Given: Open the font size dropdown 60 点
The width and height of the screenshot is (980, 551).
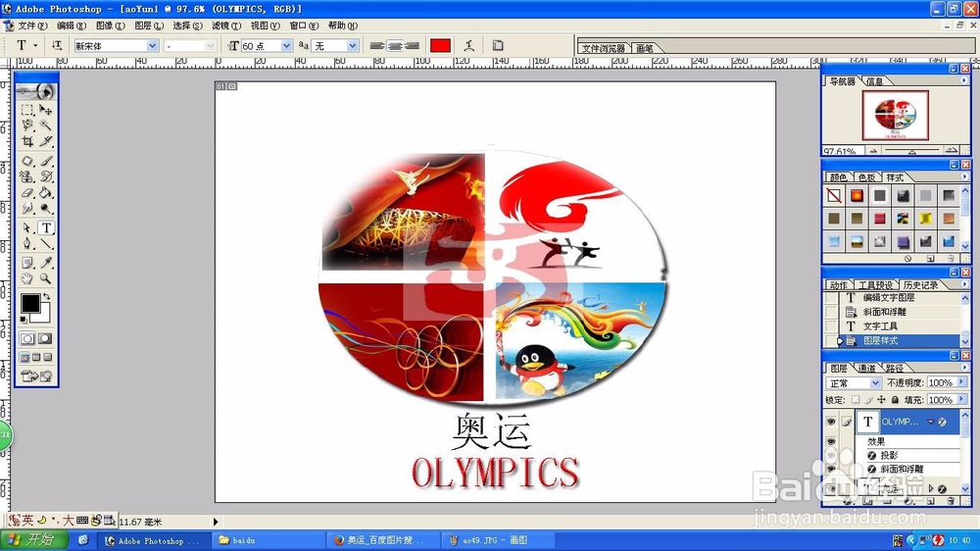Looking at the screenshot, I should point(286,46).
